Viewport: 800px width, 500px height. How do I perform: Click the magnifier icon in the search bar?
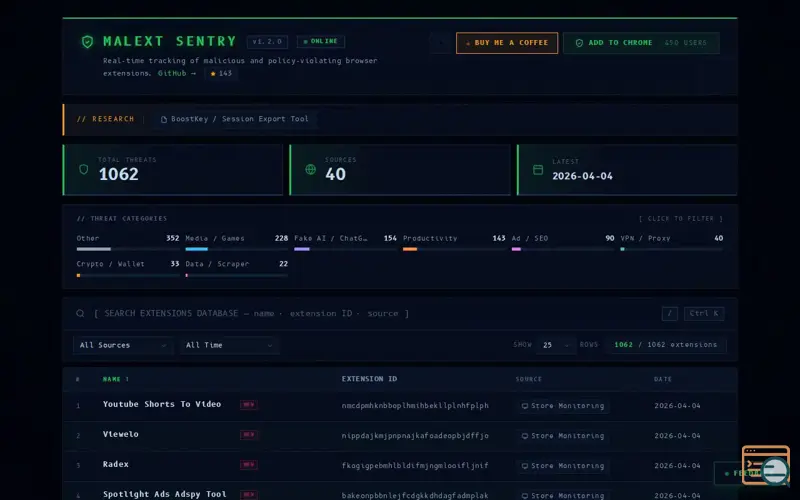(x=80, y=313)
